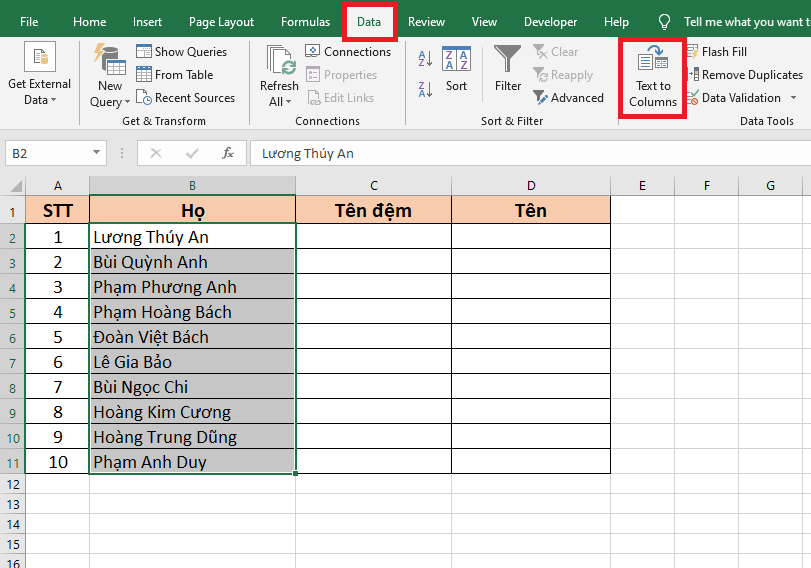Open the Refresh All dropdown
Viewport: 811px width, 568px height.
coord(279,102)
